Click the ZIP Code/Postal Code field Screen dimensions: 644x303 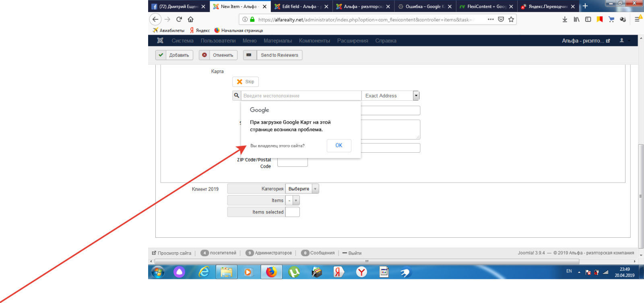293,163
